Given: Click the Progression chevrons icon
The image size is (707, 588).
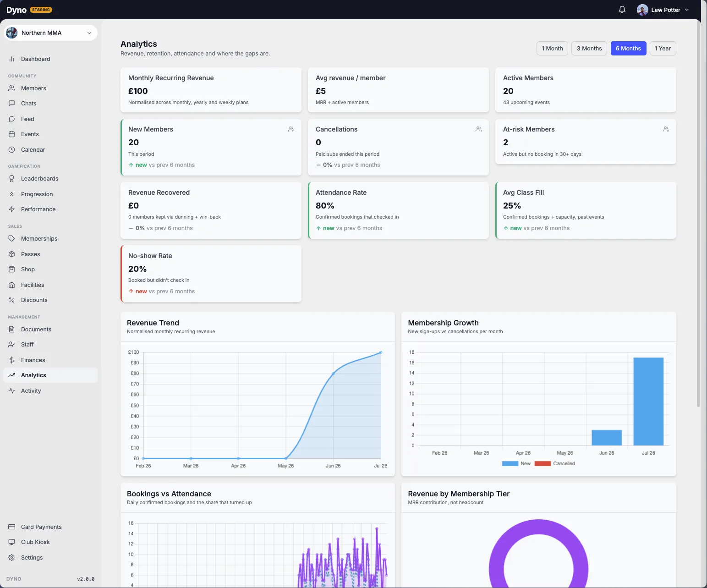Looking at the screenshot, I should 12,194.
